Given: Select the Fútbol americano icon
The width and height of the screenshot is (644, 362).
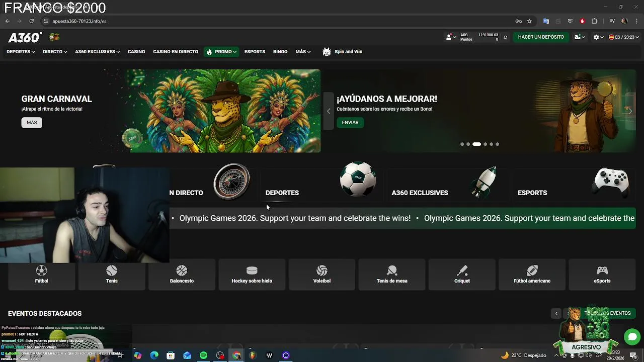Looking at the screenshot, I should (x=532, y=275).
